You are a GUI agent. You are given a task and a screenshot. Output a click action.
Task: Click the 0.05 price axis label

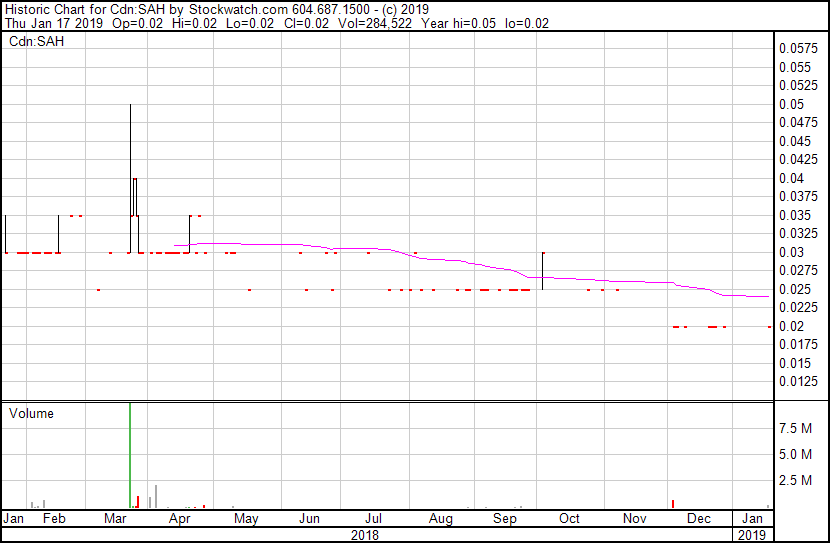[792, 104]
